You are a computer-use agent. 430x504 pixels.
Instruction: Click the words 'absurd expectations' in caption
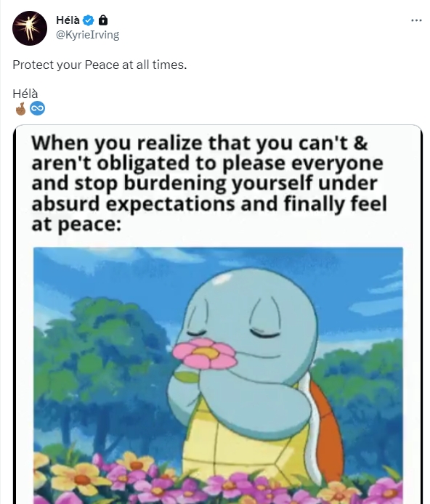(x=133, y=204)
